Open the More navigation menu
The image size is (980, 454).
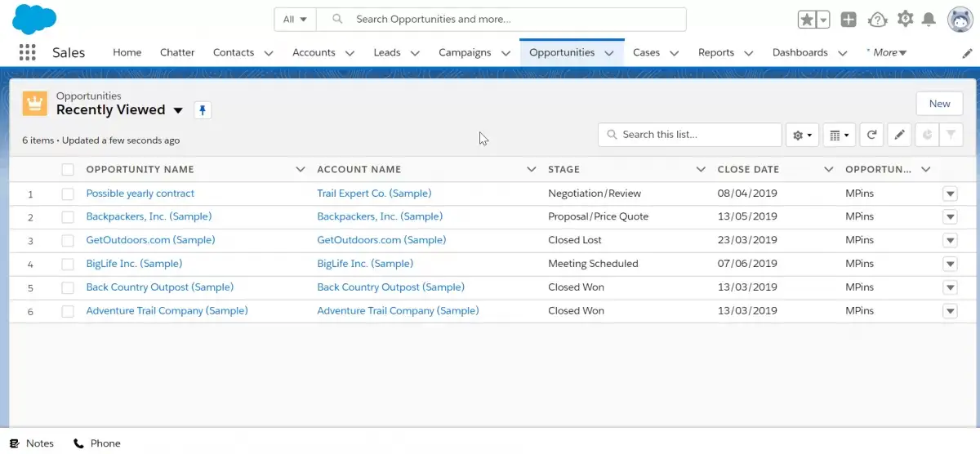887,52
